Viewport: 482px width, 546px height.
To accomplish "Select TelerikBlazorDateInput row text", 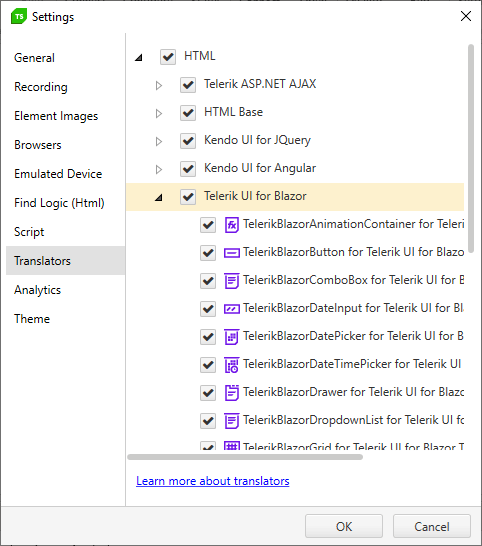I will click(353, 308).
